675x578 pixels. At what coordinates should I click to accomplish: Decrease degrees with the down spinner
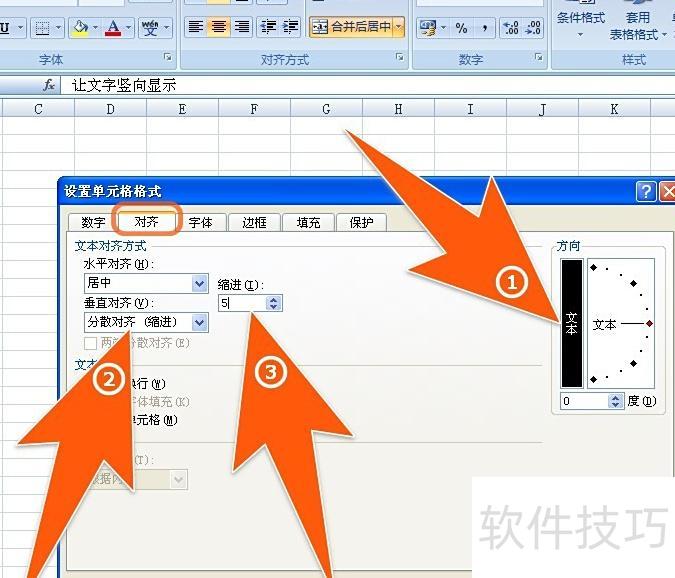coord(616,405)
